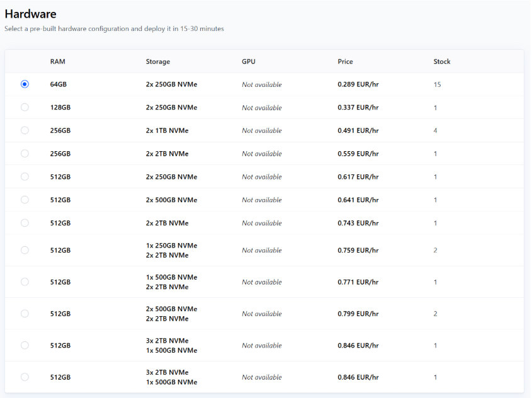Image resolution: width=532 pixels, height=398 pixels.
Task: Select the 64GB RAM configuration radio button
Action: point(25,84)
